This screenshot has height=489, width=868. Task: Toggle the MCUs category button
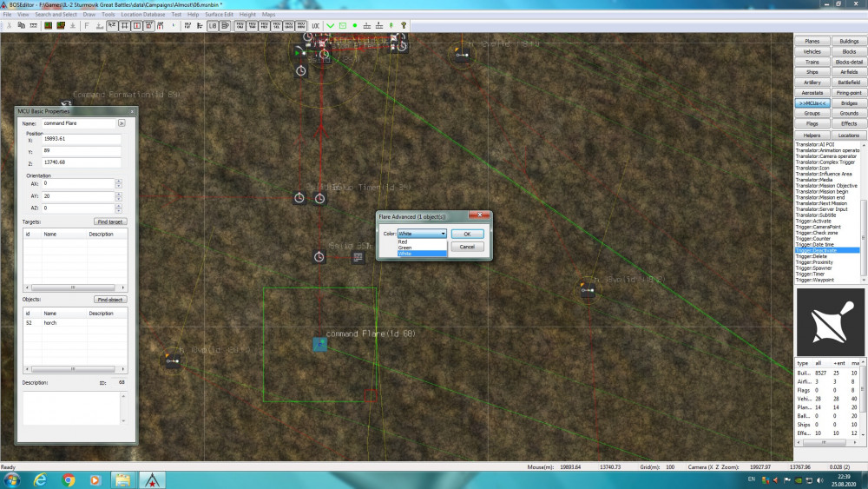click(812, 103)
